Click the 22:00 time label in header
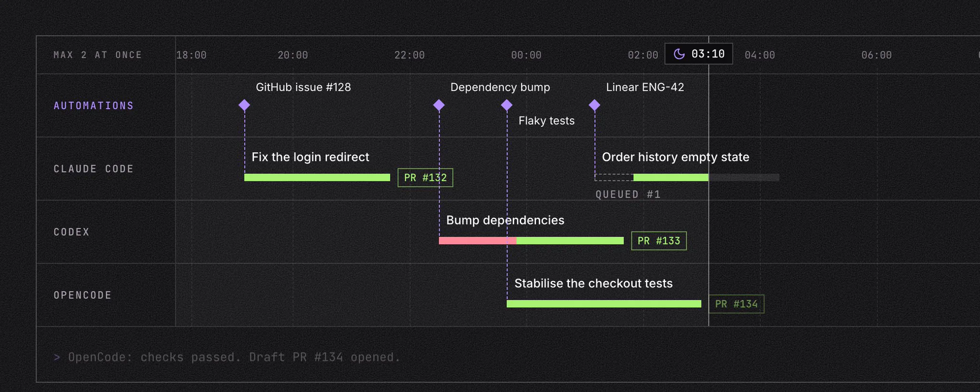Viewport: 980px width, 392px height. pos(410,55)
